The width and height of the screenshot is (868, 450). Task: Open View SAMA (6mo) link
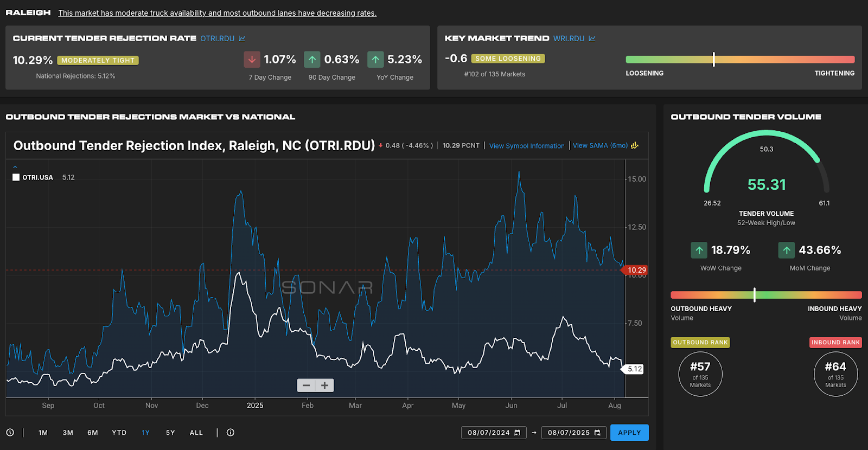tap(600, 145)
